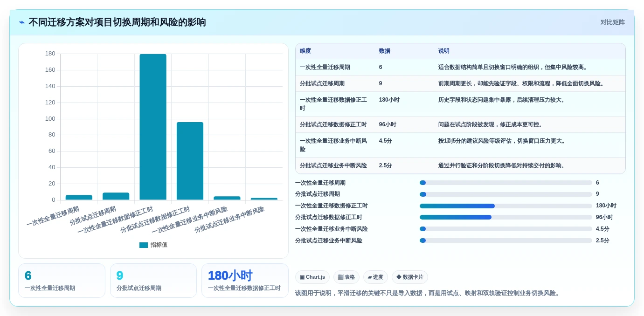Click the 指标值 legend text
The image size is (644, 316).
[x=159, y=245]
